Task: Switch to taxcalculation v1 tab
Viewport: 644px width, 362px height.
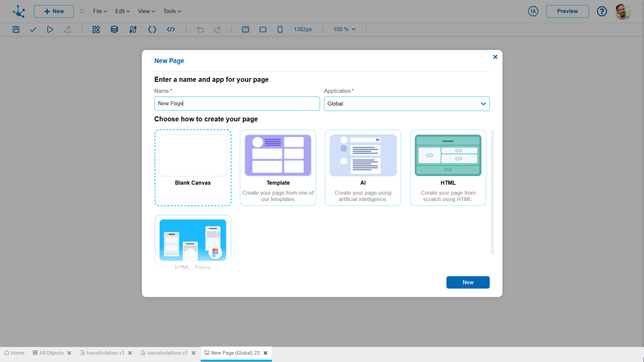Action: (106, 353)
